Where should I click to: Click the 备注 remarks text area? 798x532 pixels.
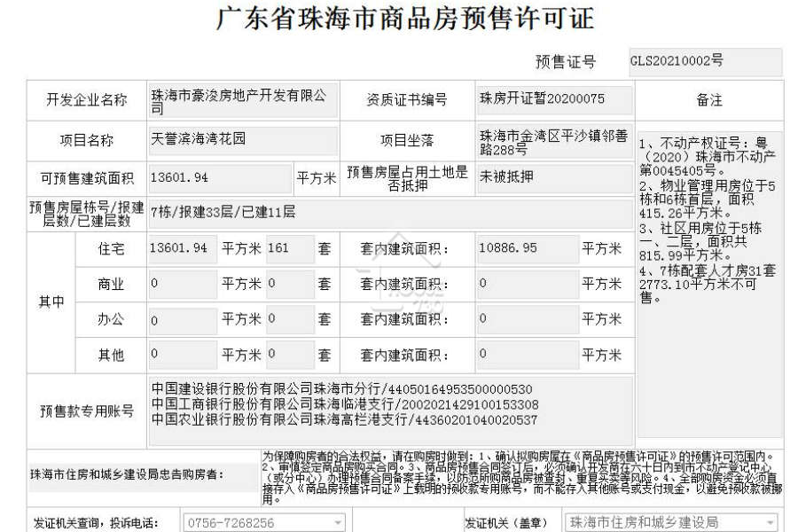tap(710, 284)
